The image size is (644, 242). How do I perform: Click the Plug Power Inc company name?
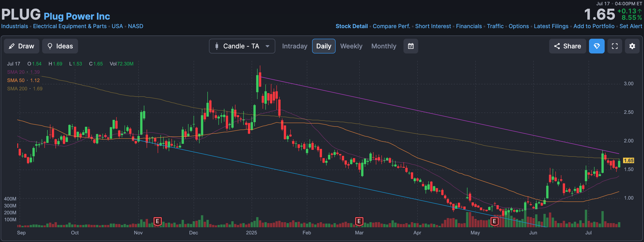click(x=77, y=16)
